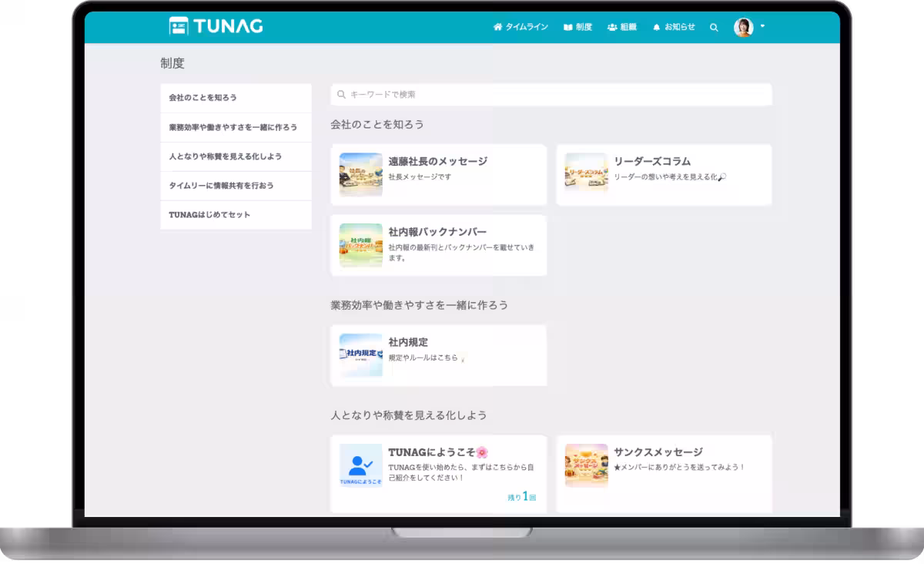The height and width of the screenshot is (564, 924).
Task: Click the house icon beside タイムライン
Action: coord(497,27)
